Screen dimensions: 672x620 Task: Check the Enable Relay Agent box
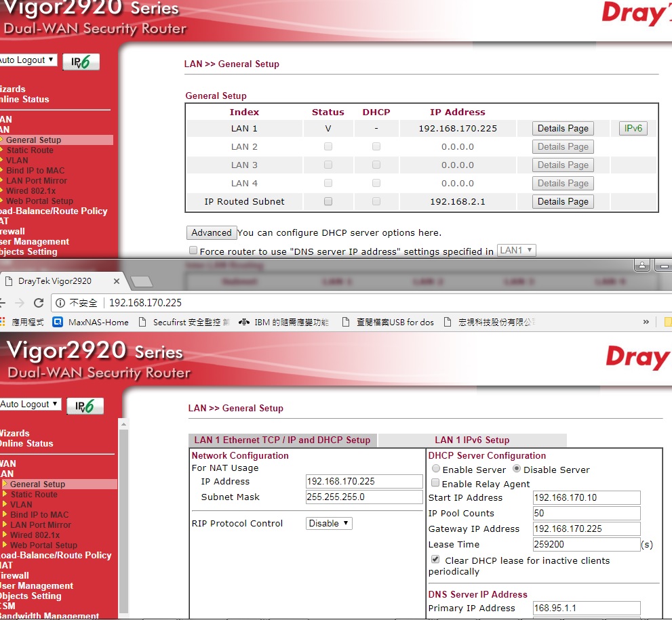(435, 483)
